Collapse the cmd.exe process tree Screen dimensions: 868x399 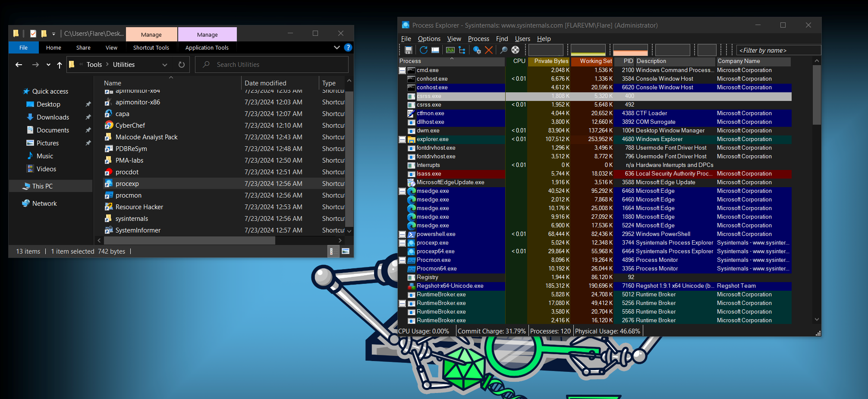[x=402, y=70]
